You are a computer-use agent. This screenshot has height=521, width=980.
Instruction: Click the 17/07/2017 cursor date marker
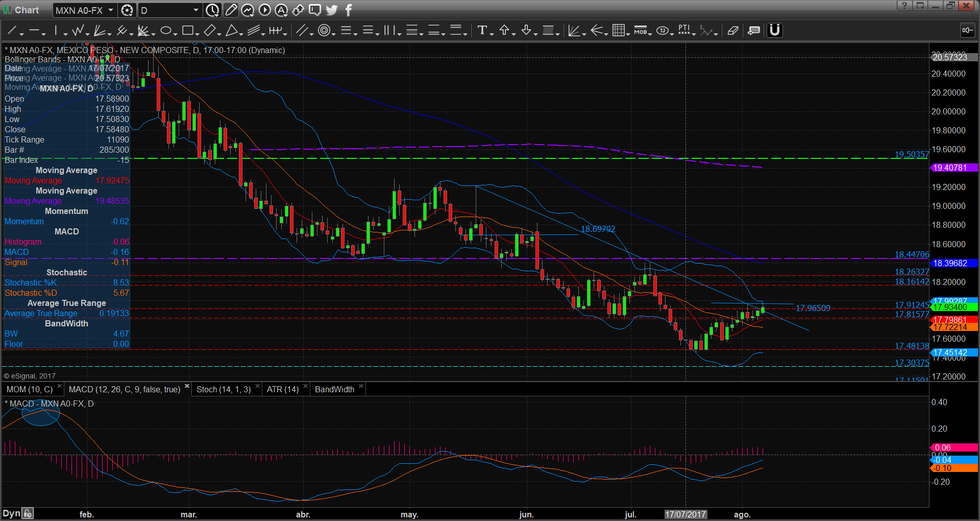tap(685, 514)
